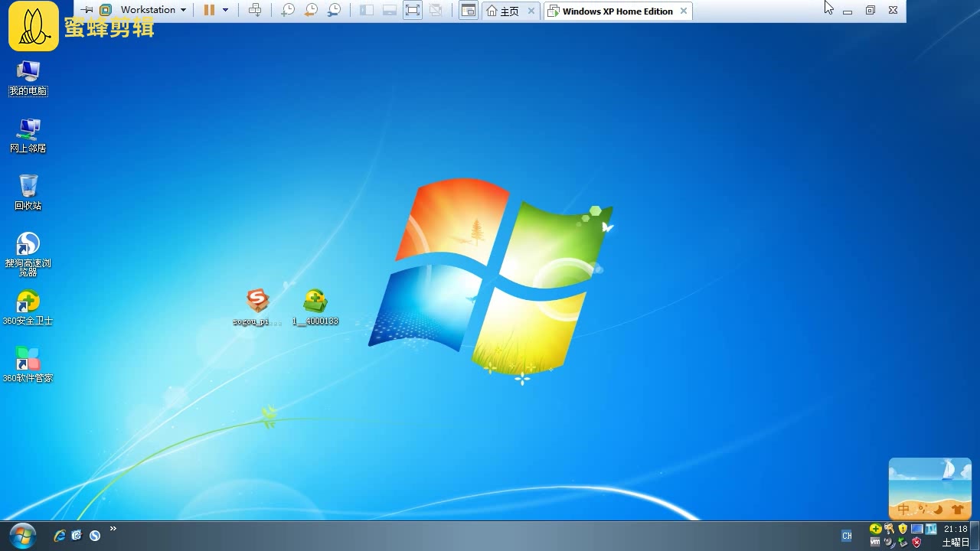Open 360软件管家 desktop shortcut
The width and height of the screenshot is (980, 551).
(x=28, y=365)
